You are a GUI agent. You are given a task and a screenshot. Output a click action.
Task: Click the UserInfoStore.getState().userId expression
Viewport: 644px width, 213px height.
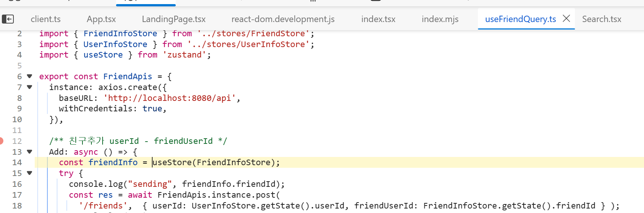coord(268,206)
